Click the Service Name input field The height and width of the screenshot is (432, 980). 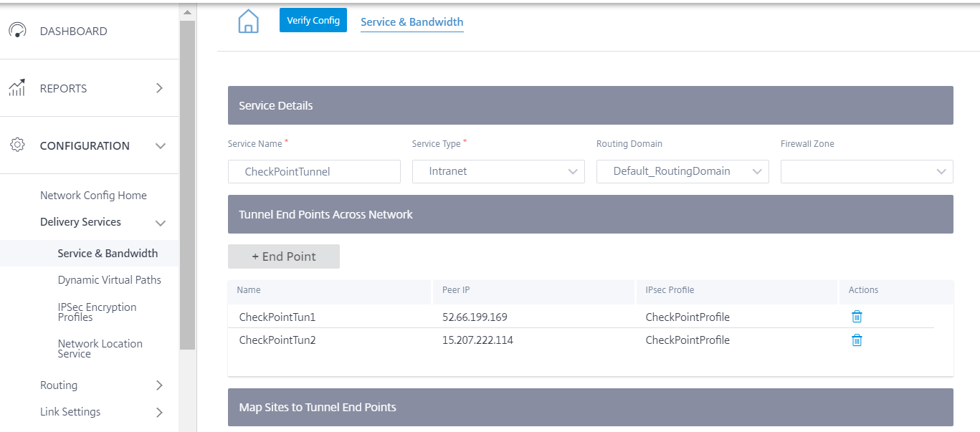click(314, 171)
